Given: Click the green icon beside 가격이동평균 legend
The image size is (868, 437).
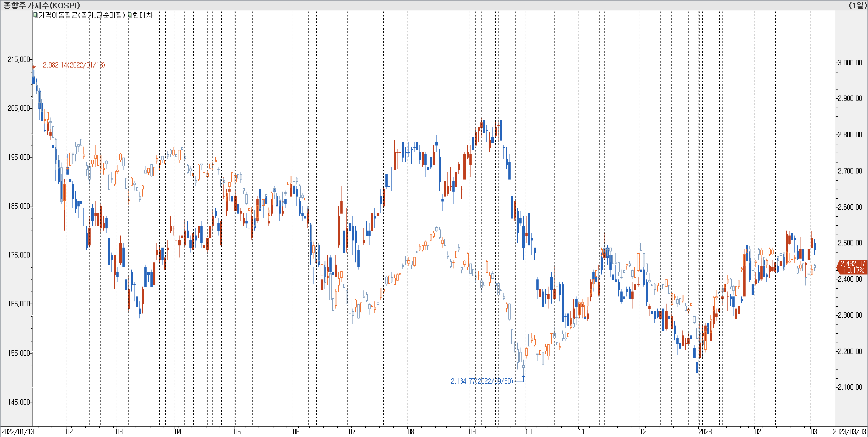Looking at the screenshot, I should 35,15.
